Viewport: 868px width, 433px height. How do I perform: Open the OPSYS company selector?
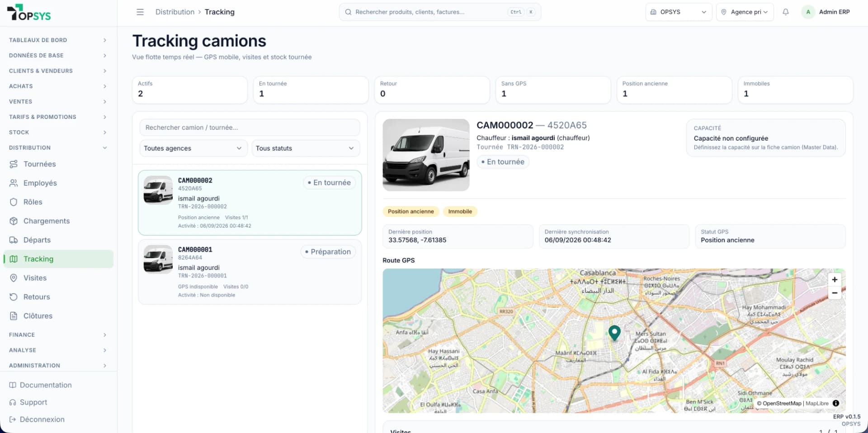point(679,12)
